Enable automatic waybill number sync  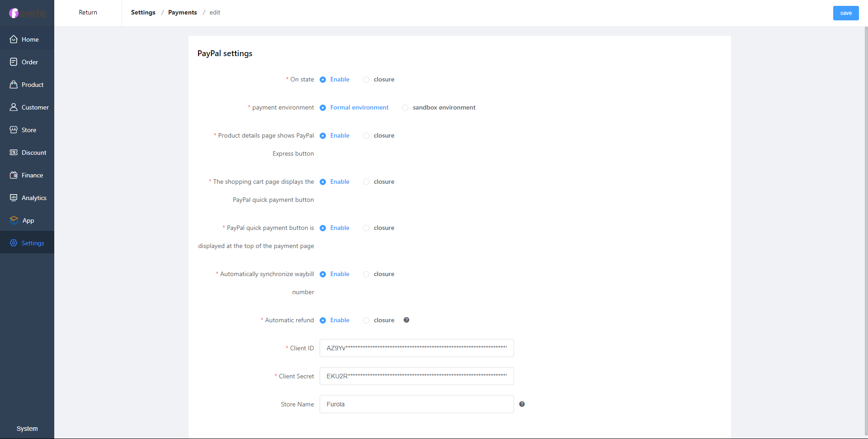pyautogui.click(x=335, y=274)
